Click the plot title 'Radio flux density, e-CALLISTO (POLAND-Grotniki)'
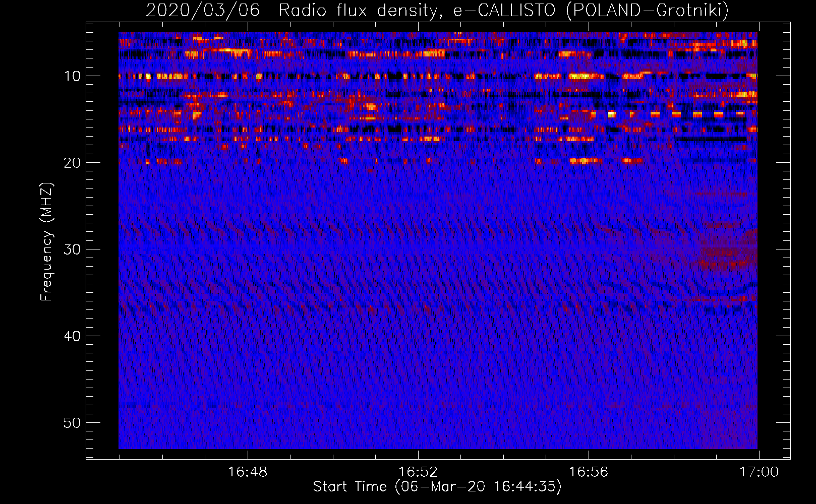Viewport: 816px width, 504px height. pyautogui.click(x=503, y=10)
